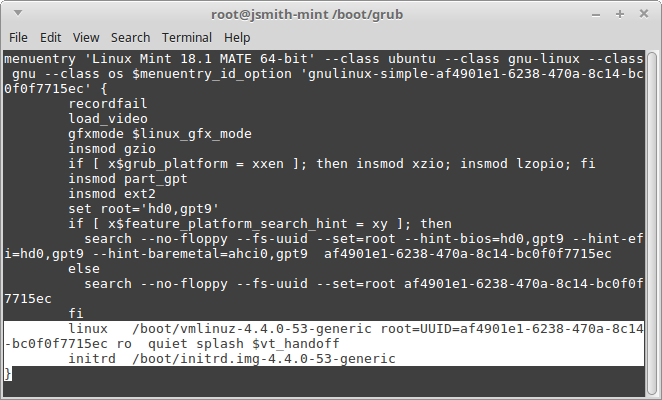Open the Edit menu

click(50, 38)
